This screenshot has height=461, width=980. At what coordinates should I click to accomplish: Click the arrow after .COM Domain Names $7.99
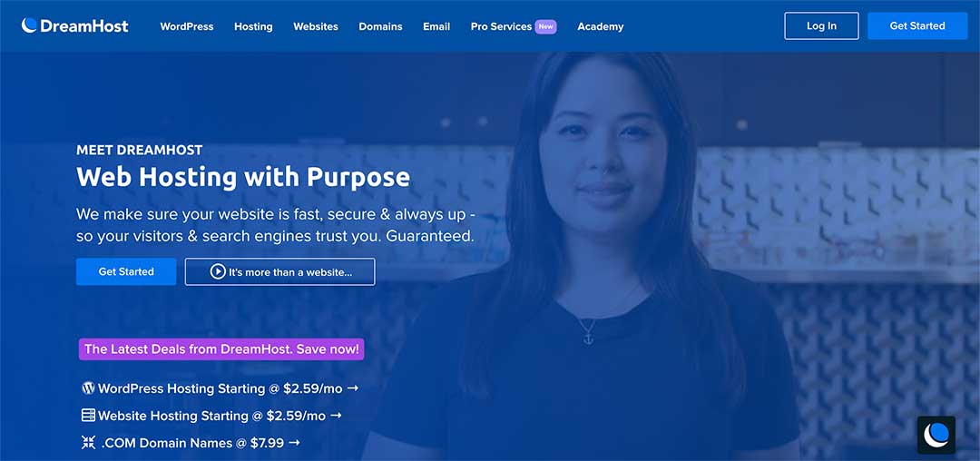[294, 442]
